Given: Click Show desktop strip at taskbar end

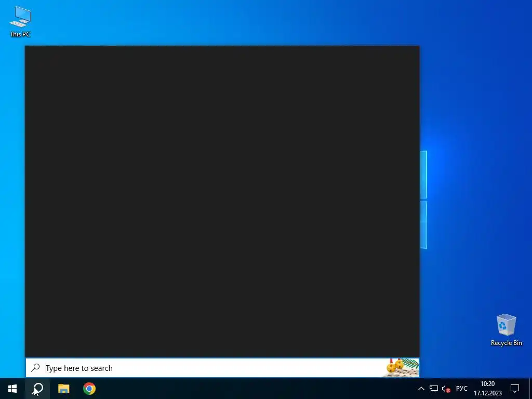Looking at the screenshot, I should [x=530, y=389].
